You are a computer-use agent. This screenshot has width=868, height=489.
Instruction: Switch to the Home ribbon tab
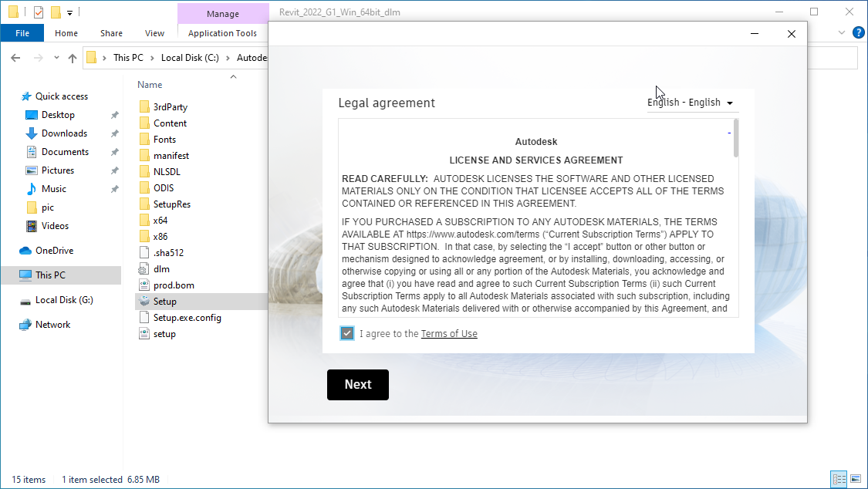tap(66, 33)
